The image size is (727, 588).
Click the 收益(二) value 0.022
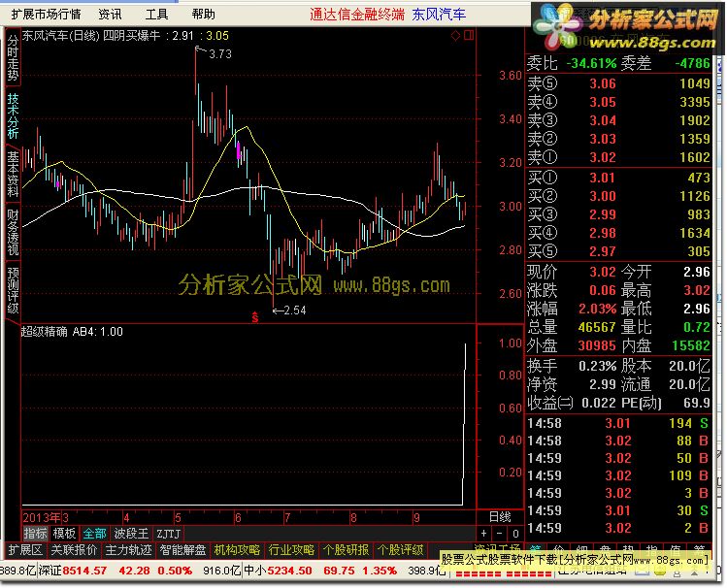click(599, 403)
